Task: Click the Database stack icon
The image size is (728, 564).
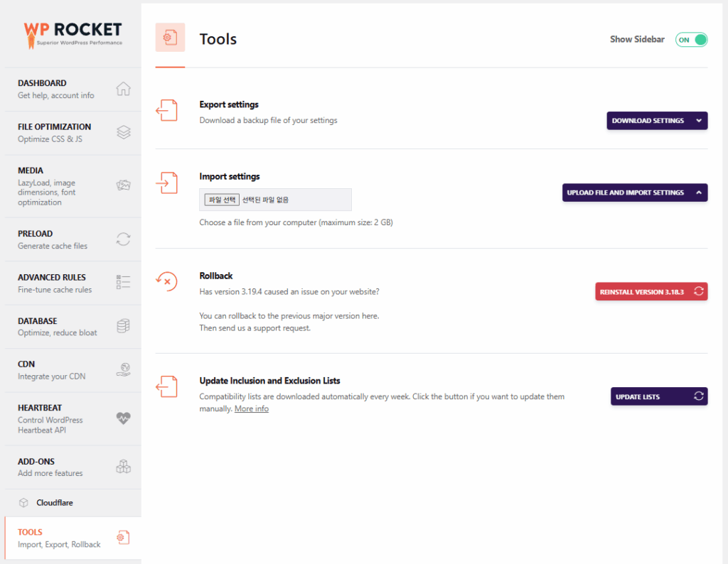Action: pos(123,326)
